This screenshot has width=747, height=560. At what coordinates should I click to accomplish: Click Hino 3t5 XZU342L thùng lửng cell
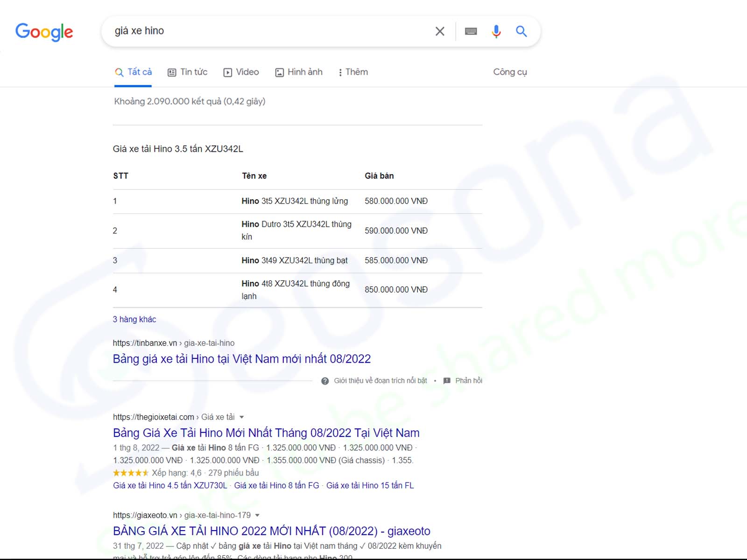(295, 201)
